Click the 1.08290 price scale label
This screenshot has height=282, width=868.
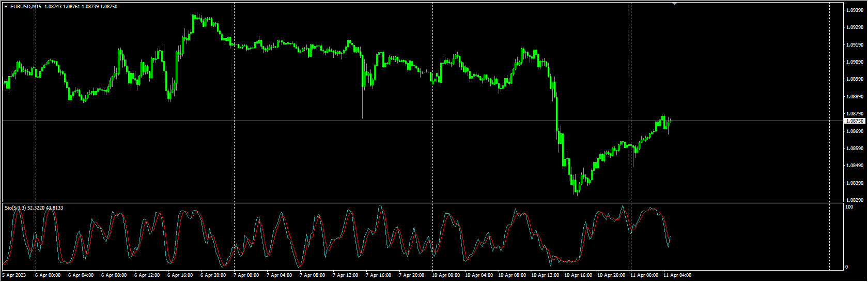[855, 200]
